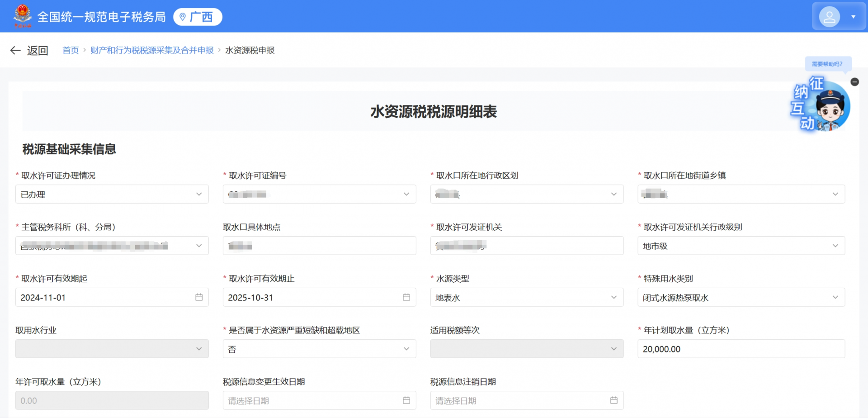
Task: Open 财产和行为税税源采集及合并申报 breadcrumb
Action: tap(152, 50)
